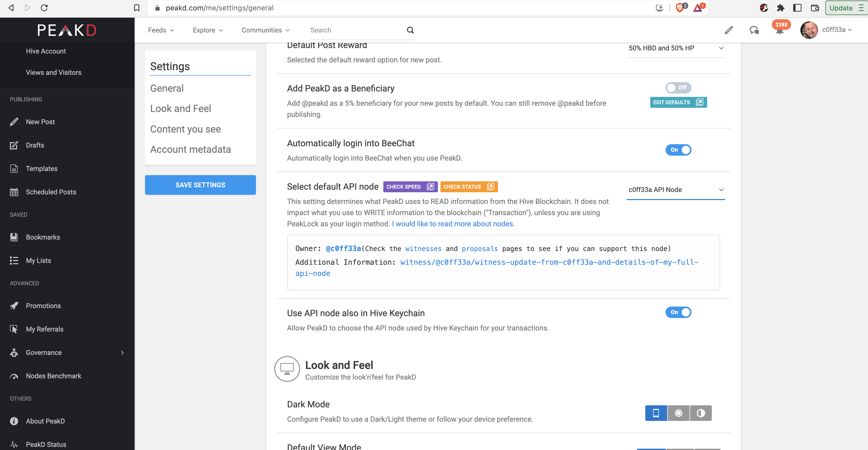Open read more about nodes link
Image resolution: width=868 pixels, height=450 pixels.
[x=453, y=224]
